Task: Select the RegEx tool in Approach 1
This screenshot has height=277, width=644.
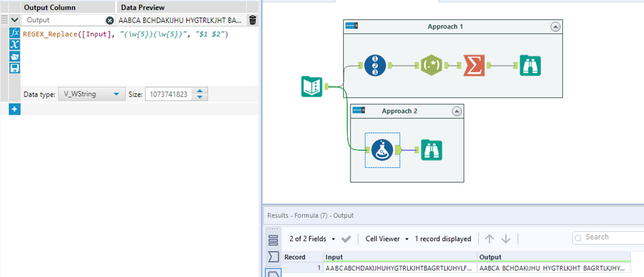Action: pyautogui.click(x=432, y=65)
